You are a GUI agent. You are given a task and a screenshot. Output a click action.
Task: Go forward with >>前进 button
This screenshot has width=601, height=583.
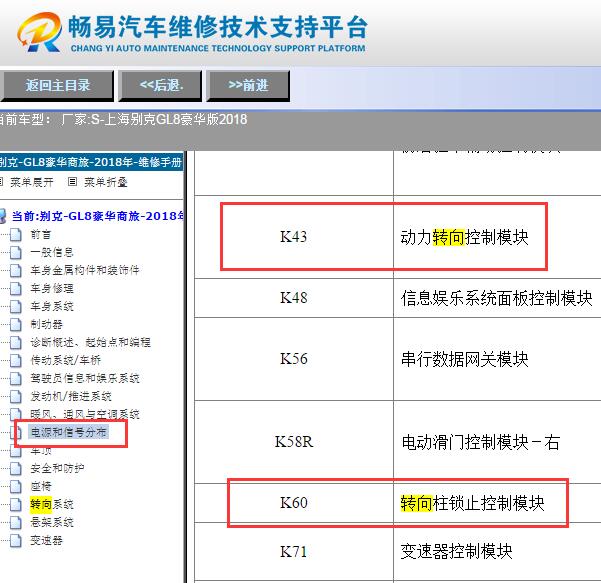pyautogui.click(x=248, y=85)
